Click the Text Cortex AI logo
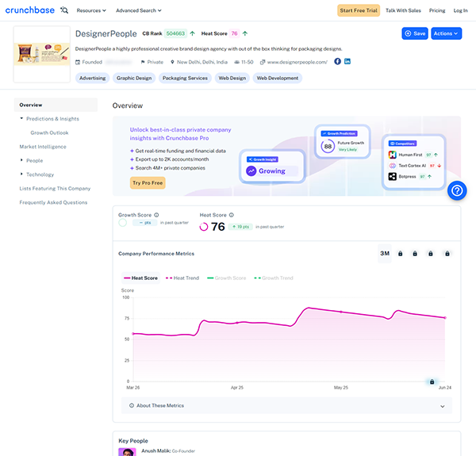Image resolution: width=476 pixels, height=456 pixels. pos(392,166)
